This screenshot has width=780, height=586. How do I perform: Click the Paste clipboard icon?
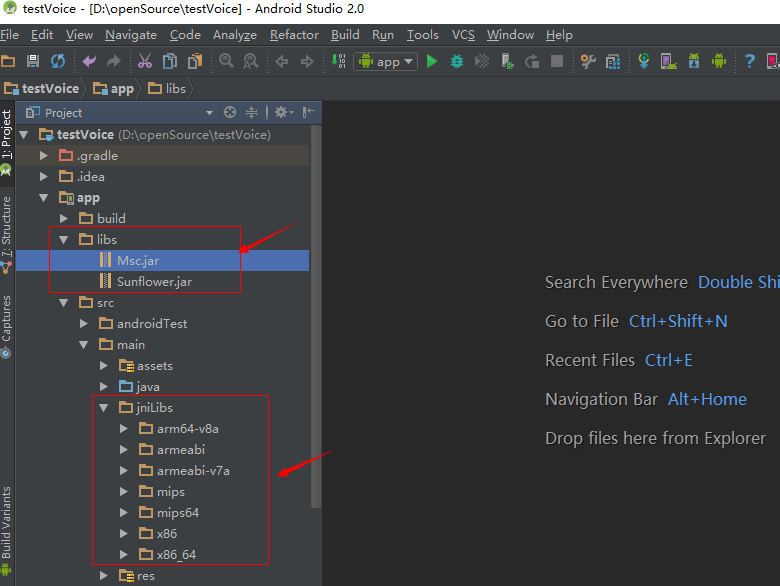click(195, 62)
